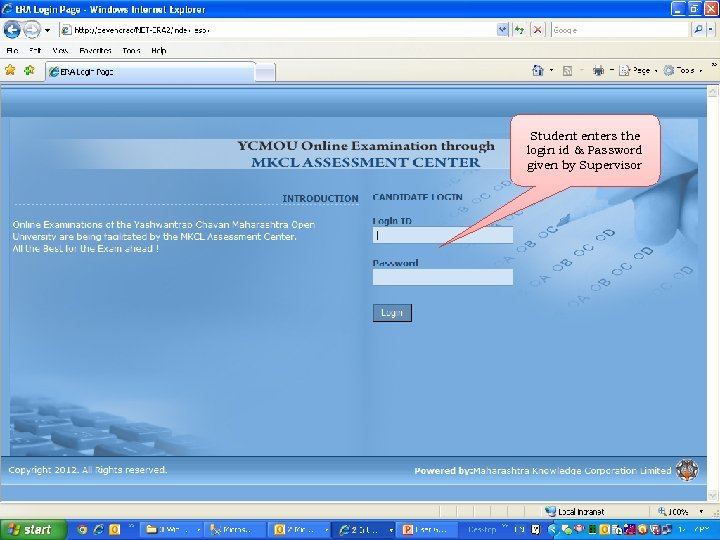The width and height of the screenshot is (720, 540).
Task: Click the Print icon in command bar
Action: pyautogui.click(x=598, y=71)
